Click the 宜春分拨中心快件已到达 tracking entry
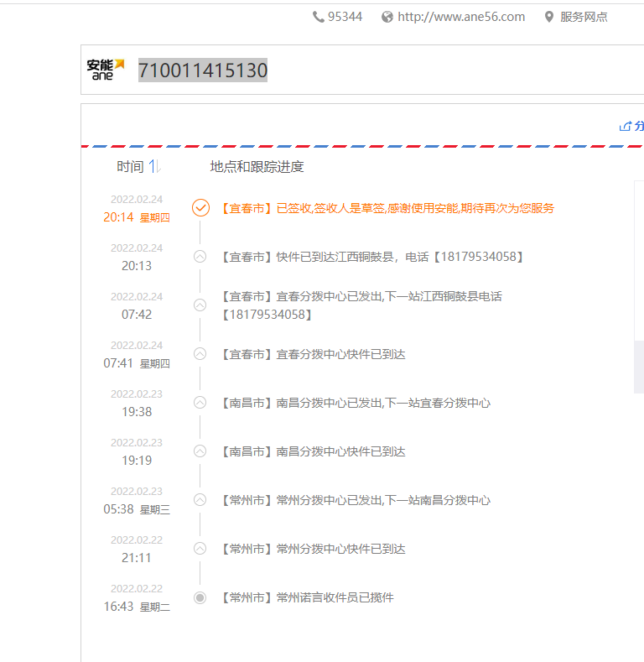Screen dimensions: 644x662 (312, 354)
